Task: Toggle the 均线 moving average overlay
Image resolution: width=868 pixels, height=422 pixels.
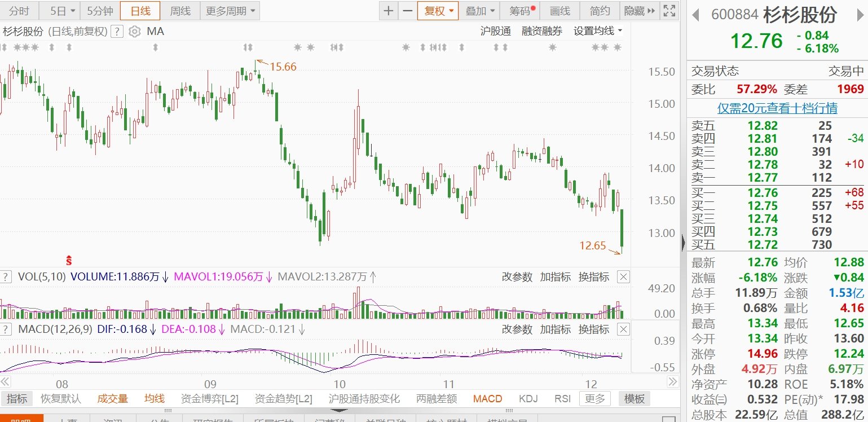Action: [154, 399]
